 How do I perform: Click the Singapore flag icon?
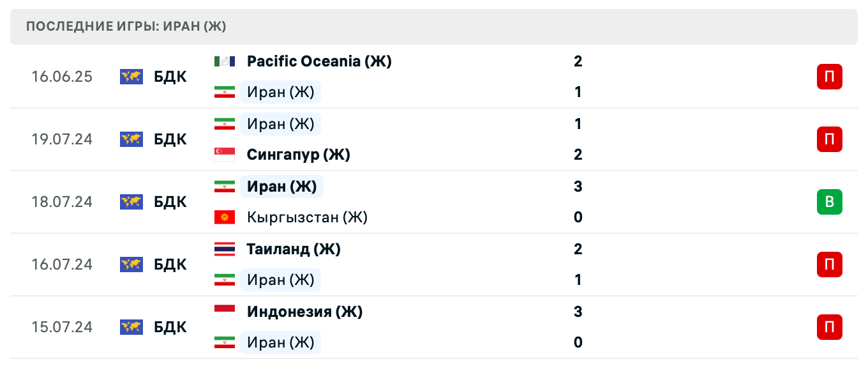tap(225, 155)
